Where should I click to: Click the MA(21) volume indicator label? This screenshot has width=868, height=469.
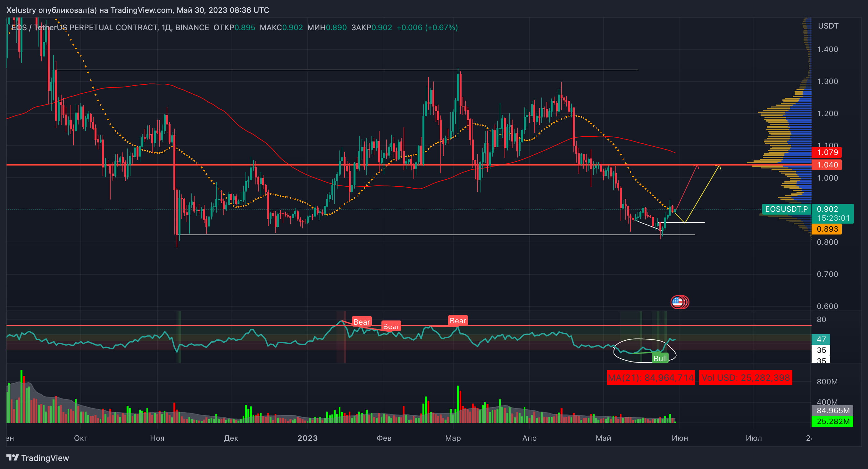(650, 378)
